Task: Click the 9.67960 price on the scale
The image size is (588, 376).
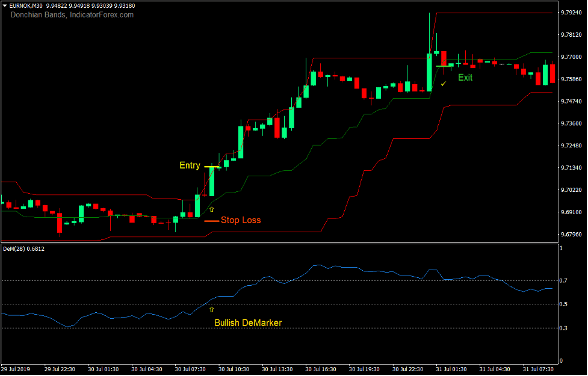Action: tap(569, 234)
